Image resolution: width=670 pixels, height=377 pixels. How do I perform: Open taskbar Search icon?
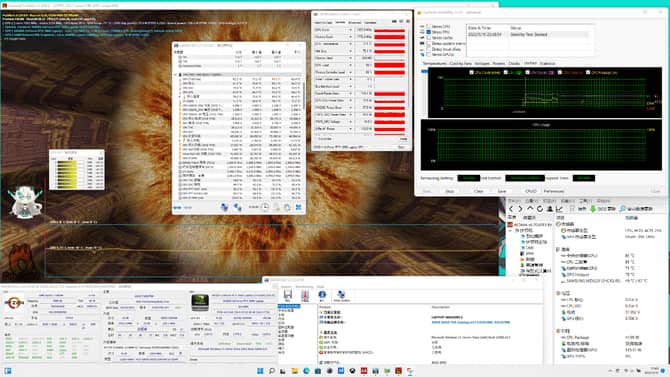271,371
